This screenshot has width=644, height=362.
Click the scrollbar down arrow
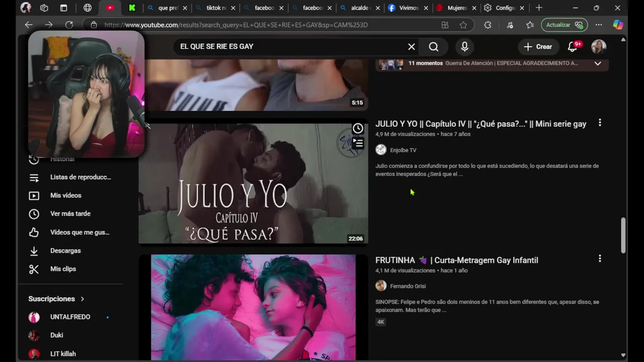click(623, 355)
